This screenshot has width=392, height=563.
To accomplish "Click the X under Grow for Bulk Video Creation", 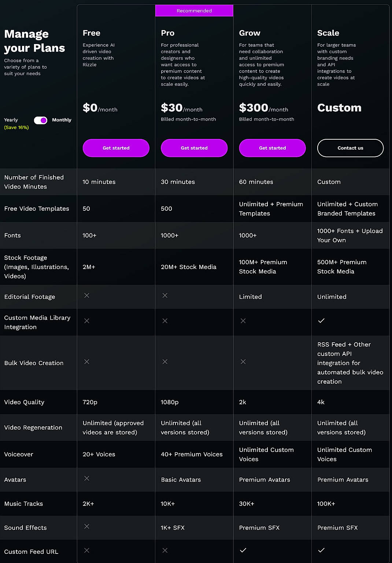I will pos(243,362).
